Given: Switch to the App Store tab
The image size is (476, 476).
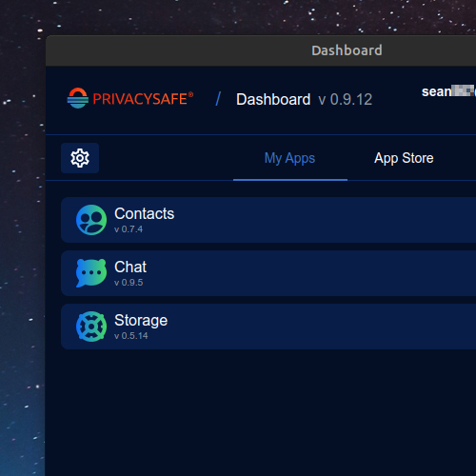Looking at the screenshot, I should tap(404, 158).
